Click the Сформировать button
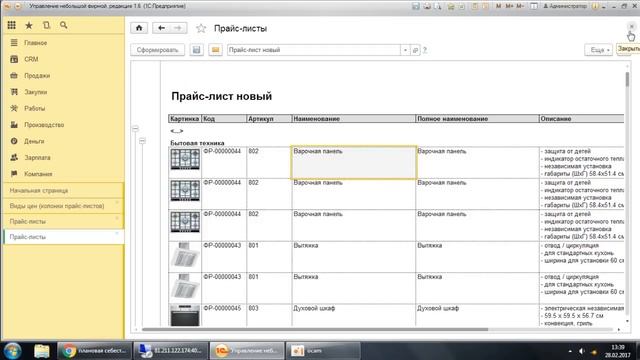This screenshot has width=640, height=360. click(x=158, y=50)
